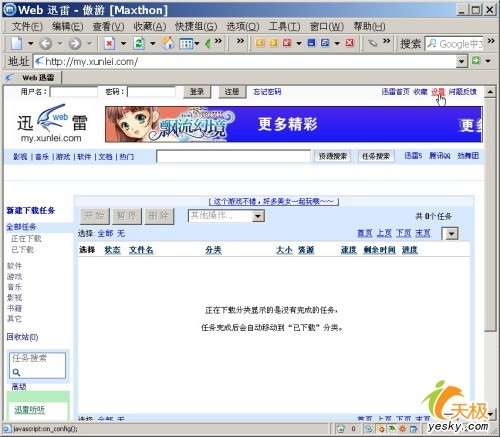This screenshot has height=437, width=500.
Task: Click the orange gear status bar icon
Action: (x=402, y=429)
